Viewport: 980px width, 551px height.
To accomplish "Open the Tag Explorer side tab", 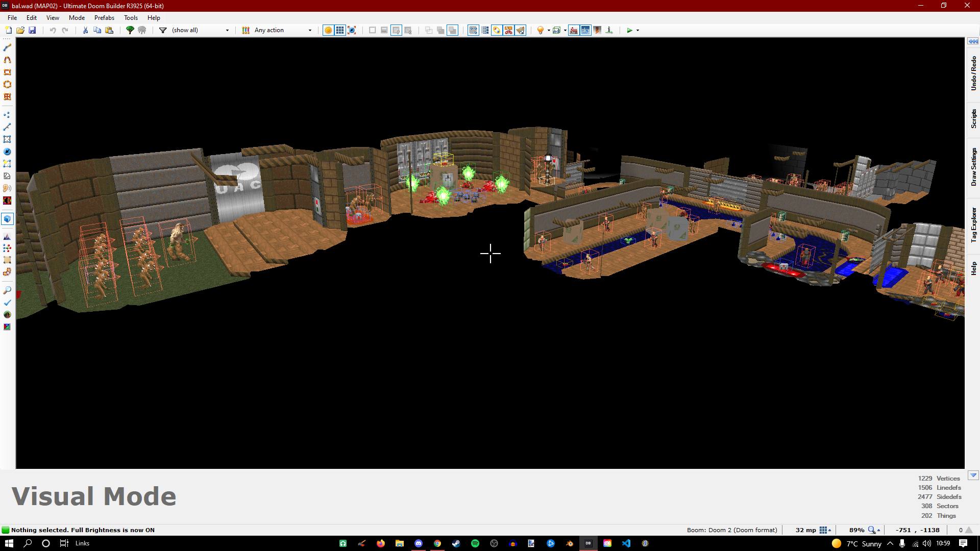I will [973, 224].
